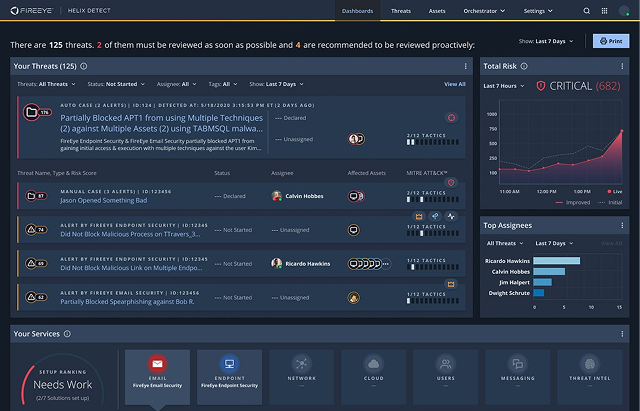Click the orange crown icon on Spearphishing row
This screenshot has width=640, height=411.
(x=451, y=284)
